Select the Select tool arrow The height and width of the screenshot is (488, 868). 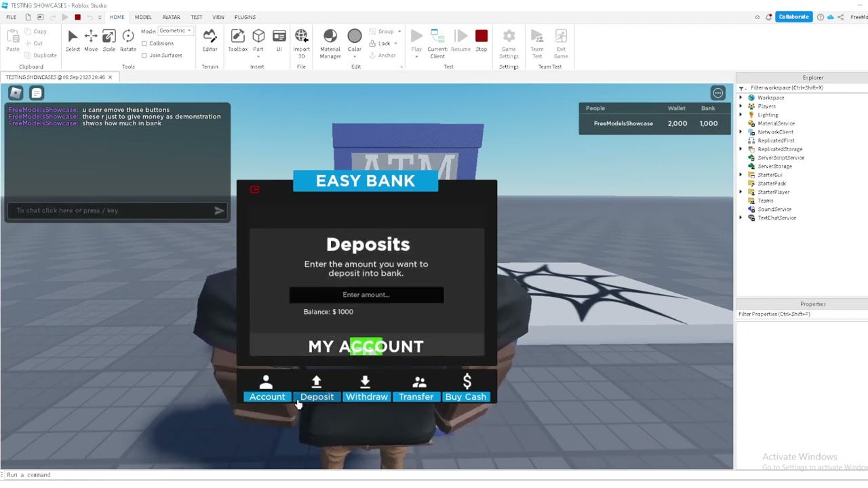73,41
